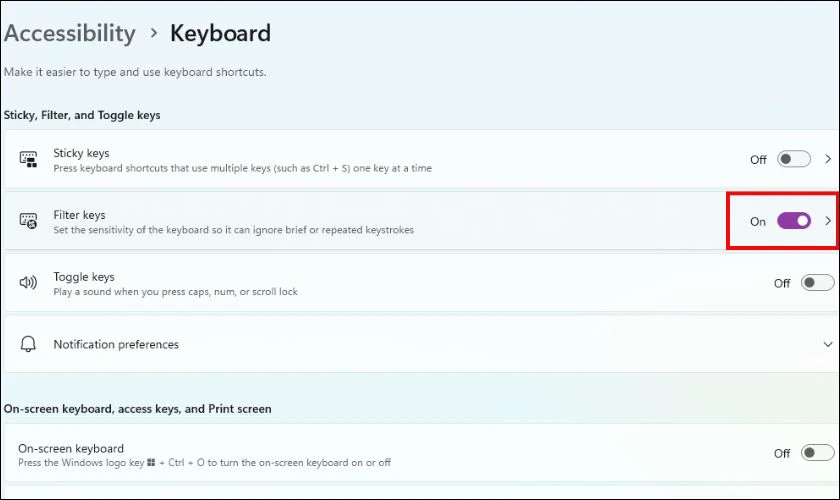Click the Windows logo key icon

151,462
